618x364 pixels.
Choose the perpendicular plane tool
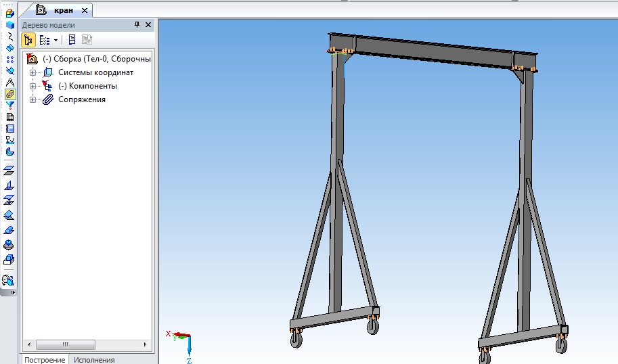coord(9,185)
